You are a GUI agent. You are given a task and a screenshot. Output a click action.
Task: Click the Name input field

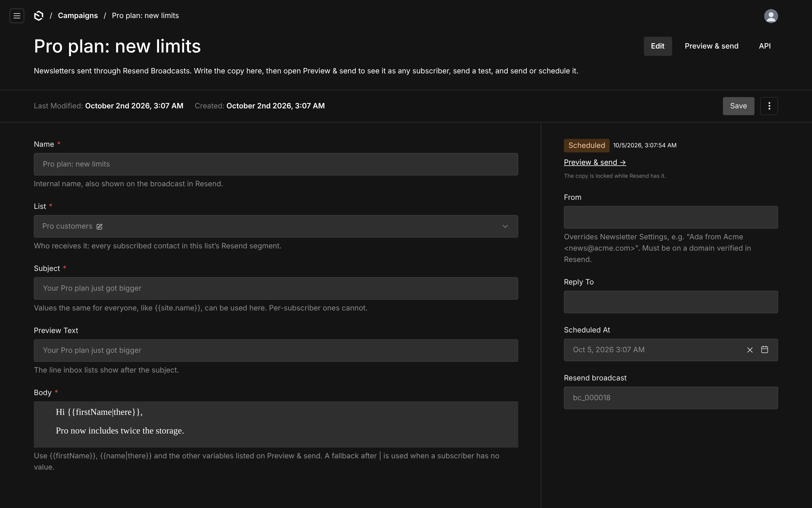pos(276,164)
